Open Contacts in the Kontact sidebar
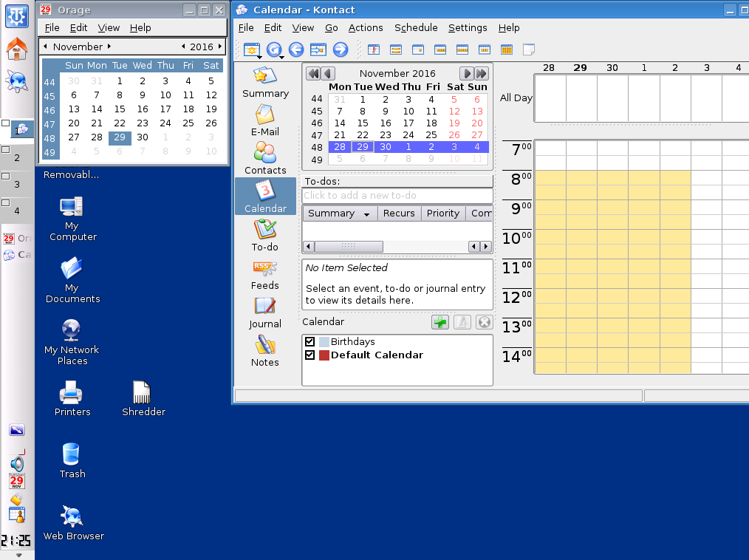 [x=265, y=159]
